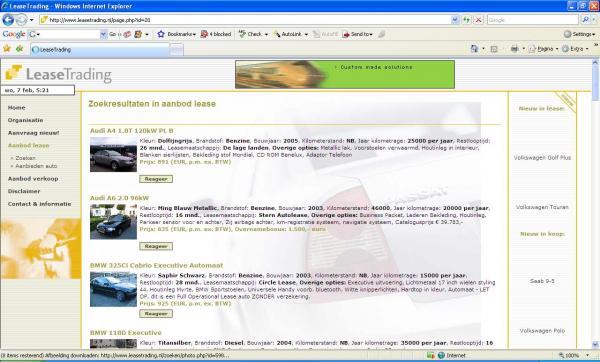600x362 pixels.
Task: Click the Google search box at top right
Action: coord(532,20)
